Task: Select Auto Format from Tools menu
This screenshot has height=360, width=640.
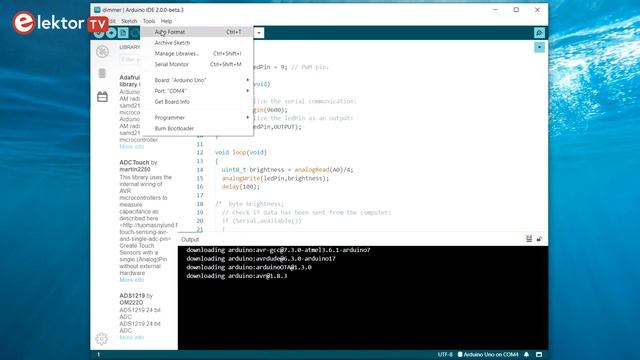Action: (198, 32)
